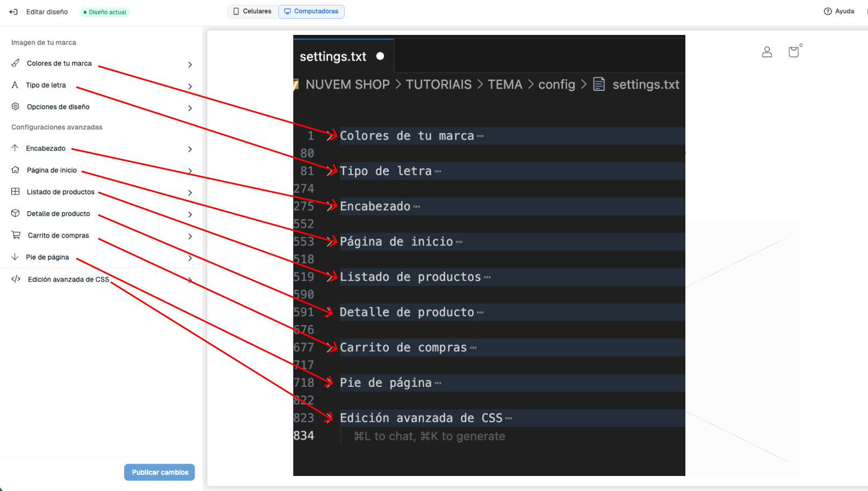The image size is (868, 491).
Task: Click the brush icon for Colores de tu marca
Action: coord(16,63)
